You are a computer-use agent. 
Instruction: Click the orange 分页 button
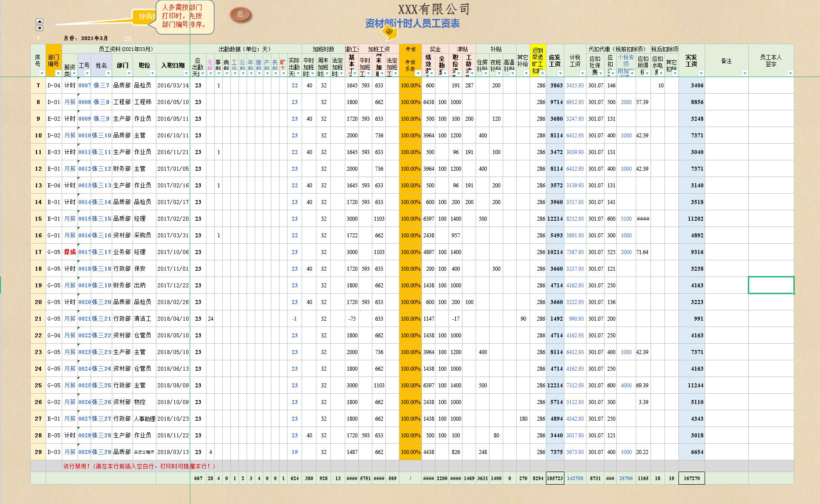coord(144,17)
